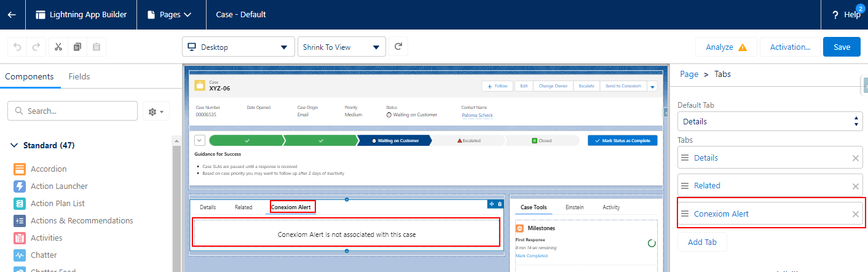Click the cut scissors icon
868x272 pixels.
58,47
